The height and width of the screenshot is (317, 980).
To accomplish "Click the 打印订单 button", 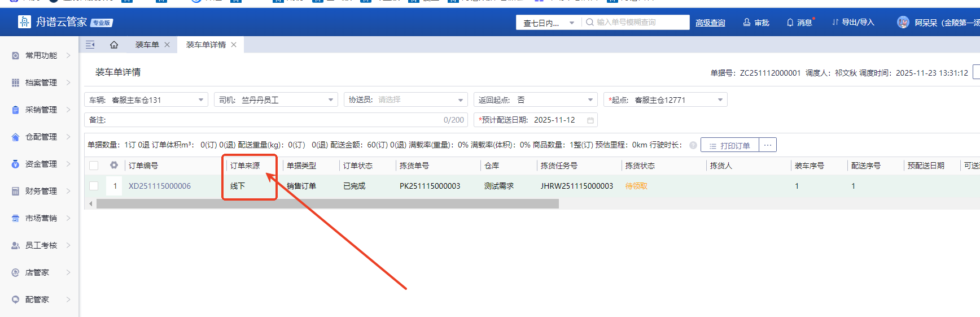I will tap(730, 145).
